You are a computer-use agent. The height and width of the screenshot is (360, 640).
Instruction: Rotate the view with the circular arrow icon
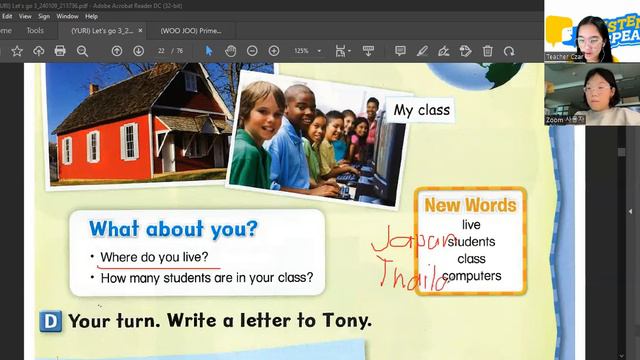pyautogui.click(x=509, y=51)
